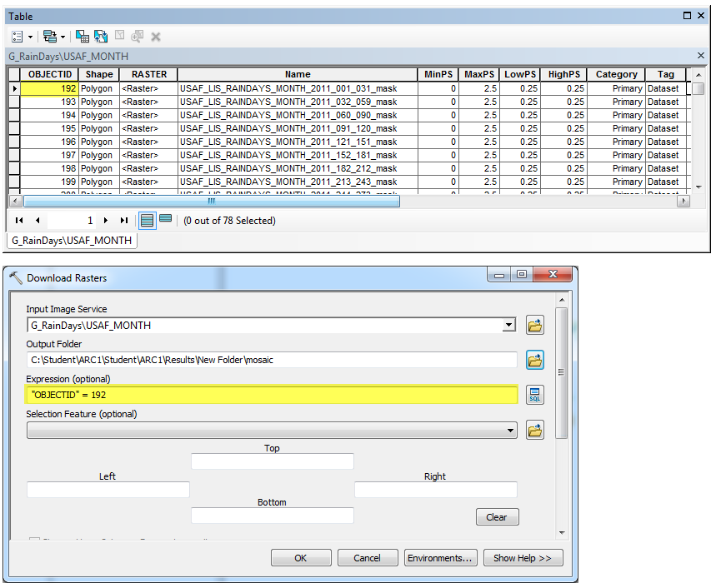Expand the Input Image Service dropdown
Viewport: 716px width, 588px height.
(x=508, y=325)
